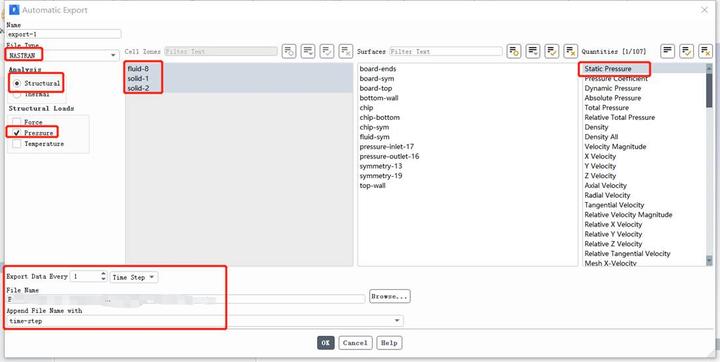Click the File Name path field

(x=186, y=300)
